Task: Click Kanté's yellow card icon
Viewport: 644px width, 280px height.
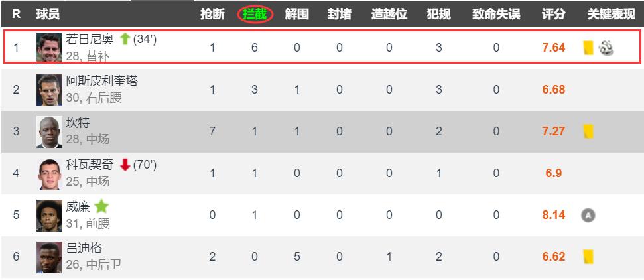Action: 588,131
